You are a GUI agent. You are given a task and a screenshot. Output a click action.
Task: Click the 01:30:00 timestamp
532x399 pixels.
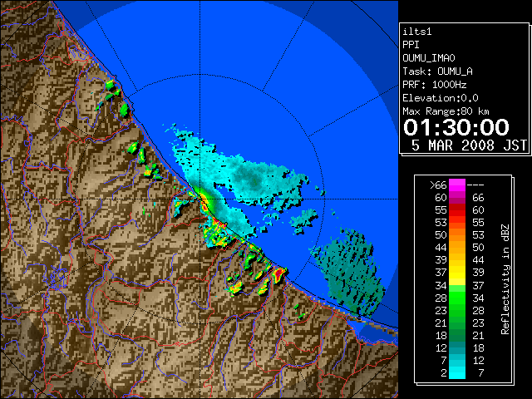click(x=456, y=127)
